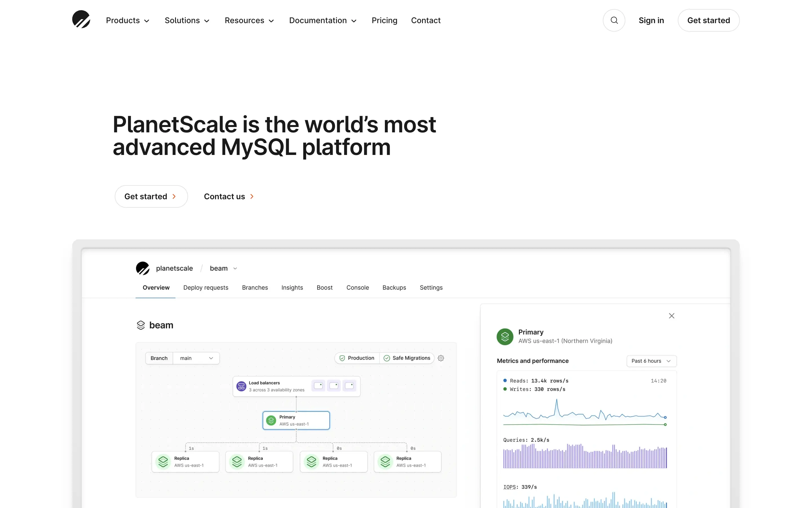Click the orange arrow on Get started hero button
The width and height of the screenshot is (812, 508).
pos(174,196)
